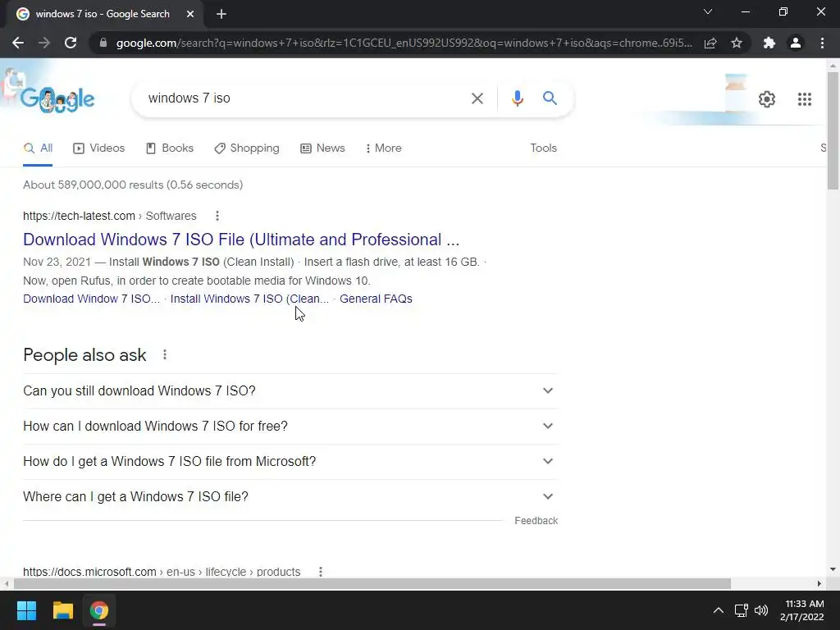Screen dimensions: 840x630
Task: Close the windows 7 iso tab
Action: tap(190, 14)
